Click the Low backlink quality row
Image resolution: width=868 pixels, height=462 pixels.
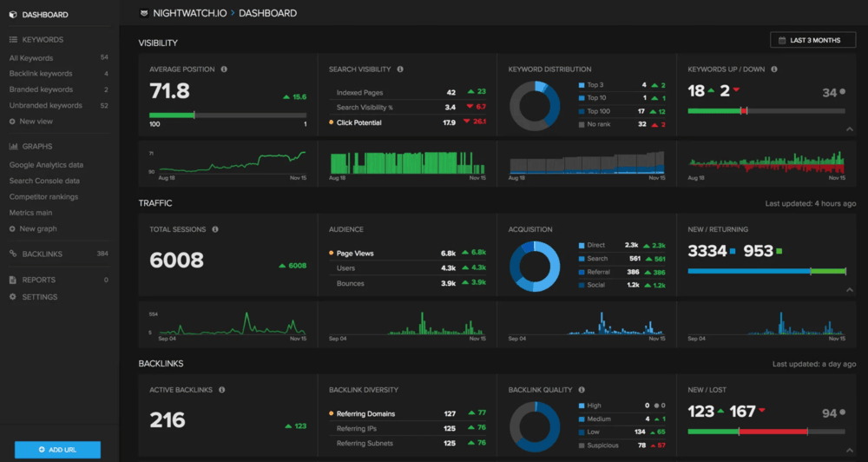pos(621,432)
